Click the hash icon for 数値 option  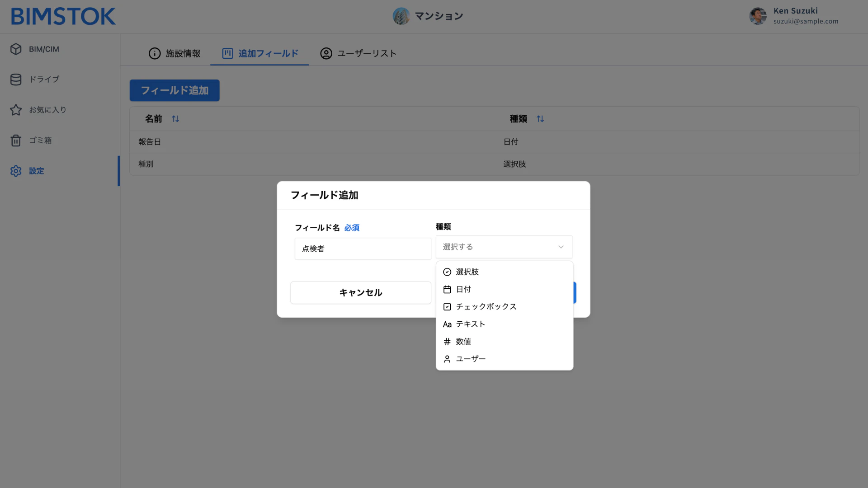[447, 342]
